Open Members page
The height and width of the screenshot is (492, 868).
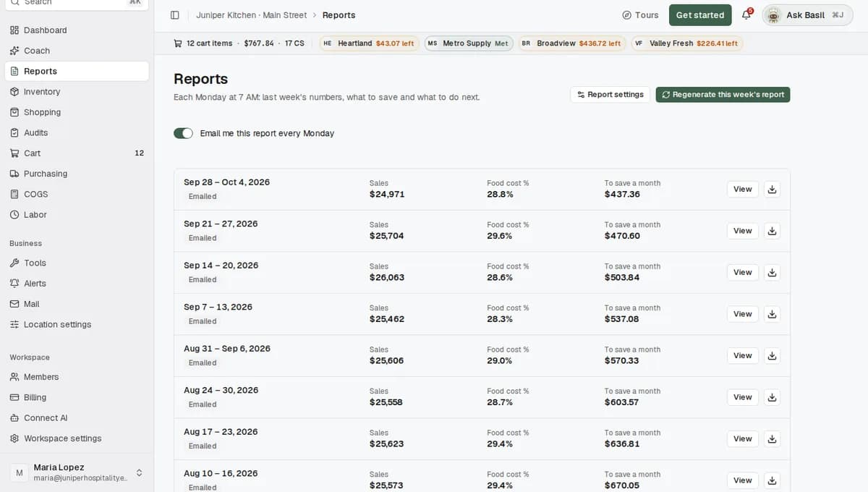click(77, 377)
